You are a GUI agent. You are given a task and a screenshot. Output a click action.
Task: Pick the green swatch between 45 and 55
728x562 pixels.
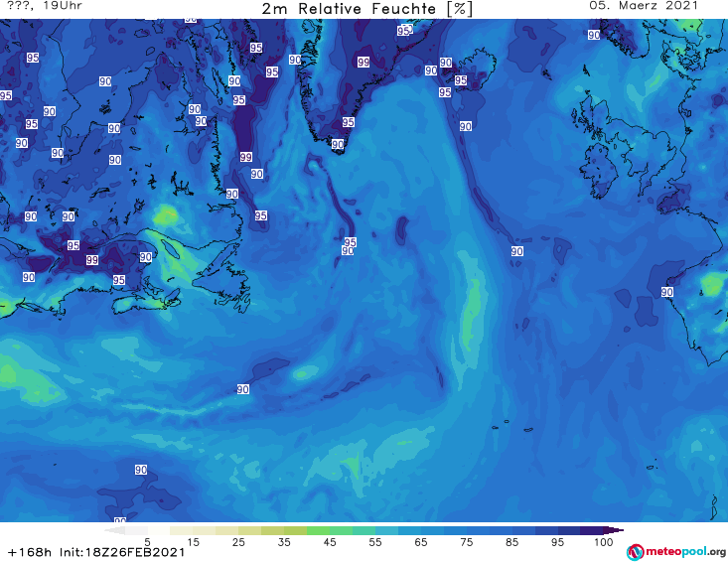[x=341, y=530]
